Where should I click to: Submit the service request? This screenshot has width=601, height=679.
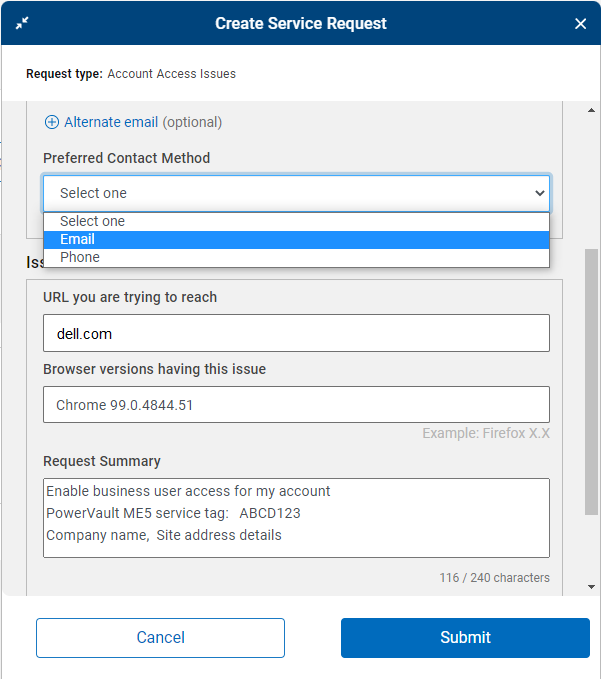(465, 637)
